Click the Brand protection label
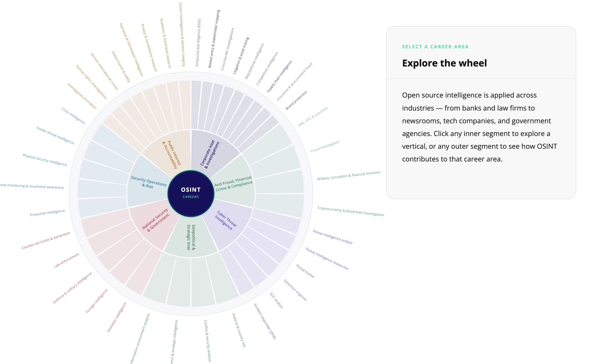The image size is (603, 364). pyautogui.click(x=296, y=100)
